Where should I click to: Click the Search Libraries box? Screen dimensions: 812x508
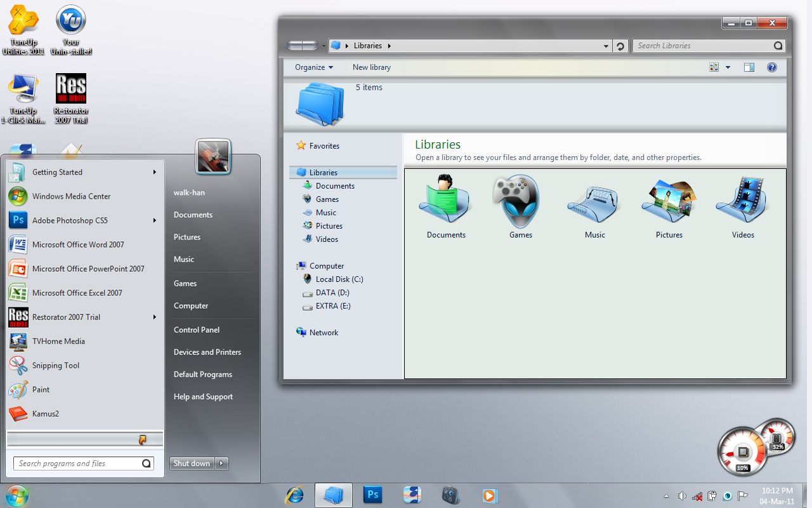pos(709,46)
